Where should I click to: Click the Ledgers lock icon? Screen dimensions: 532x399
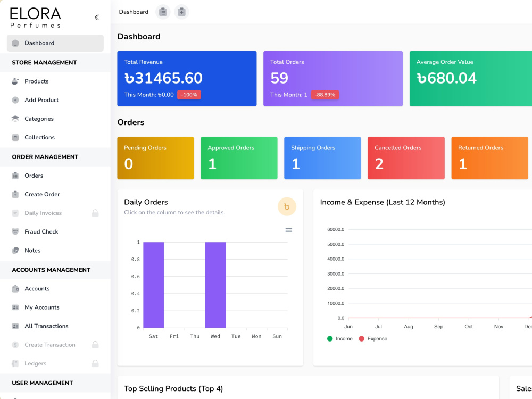(95, 363)
